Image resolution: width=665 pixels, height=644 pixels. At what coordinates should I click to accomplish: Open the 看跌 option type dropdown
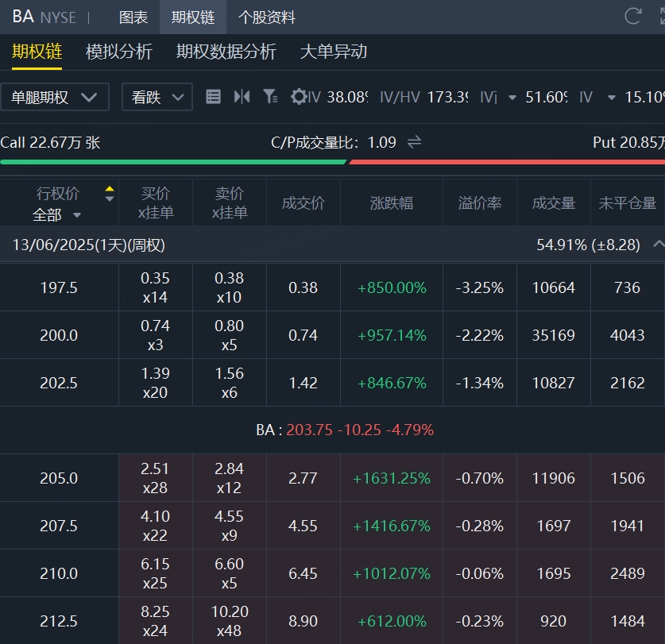pos(157,97)
